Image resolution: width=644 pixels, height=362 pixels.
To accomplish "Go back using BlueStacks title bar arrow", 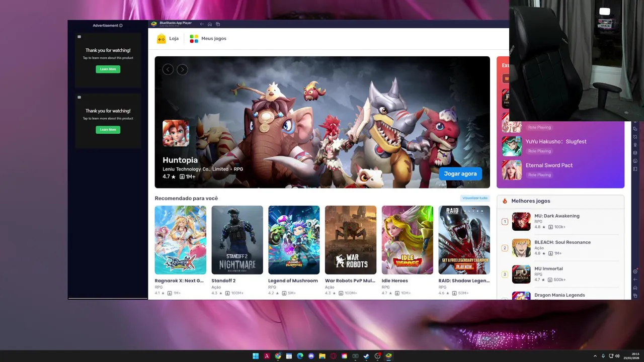I will (202, 24).
